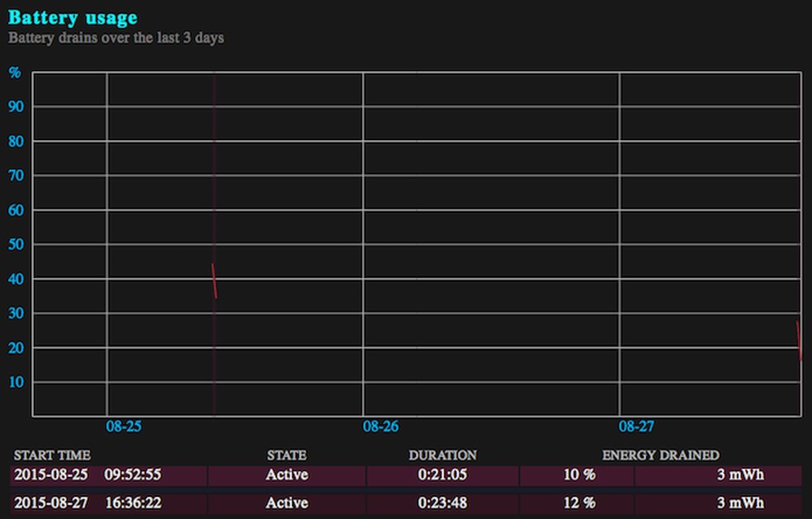Click the 08-25 date axis label
The image size is (812, 519).
click(124, 427)
